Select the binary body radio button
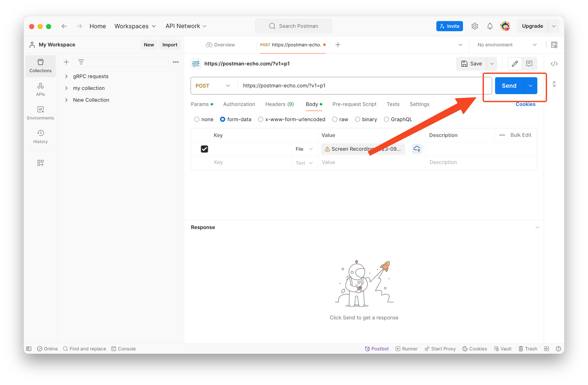Image resolution: width=588 pixels, height=385 pixels. [358, 119]
